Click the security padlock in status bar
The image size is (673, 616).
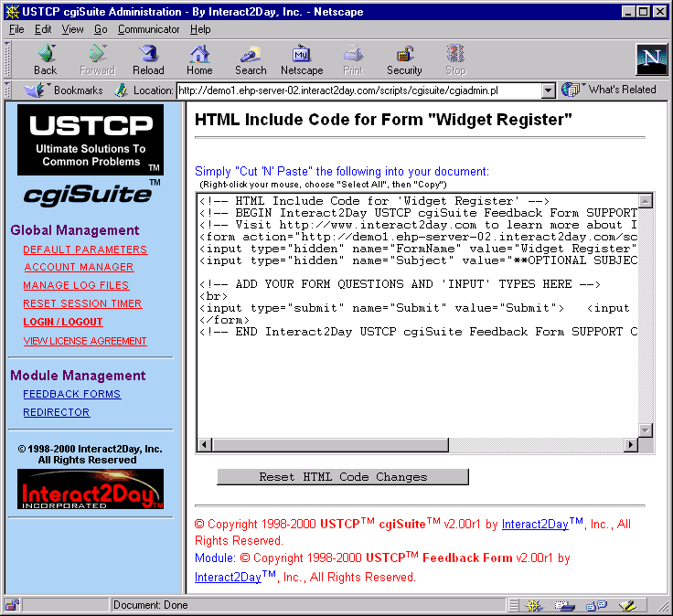click(13, 605)
